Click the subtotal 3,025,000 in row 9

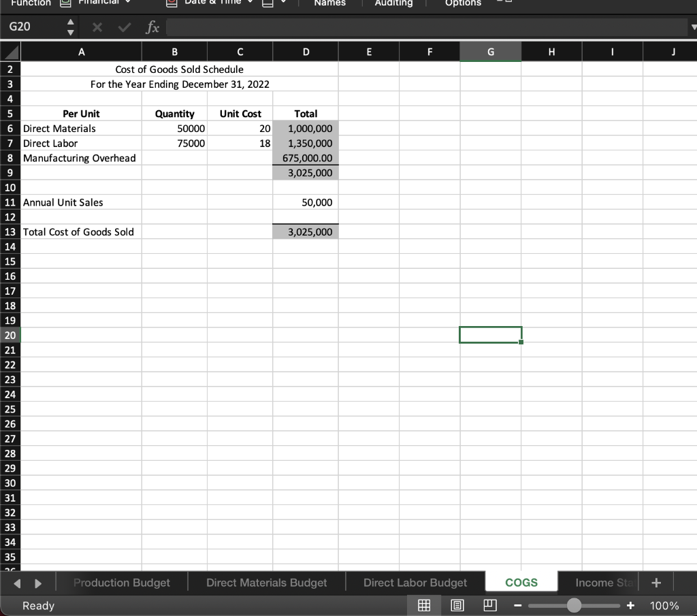(x=306, y=172)
